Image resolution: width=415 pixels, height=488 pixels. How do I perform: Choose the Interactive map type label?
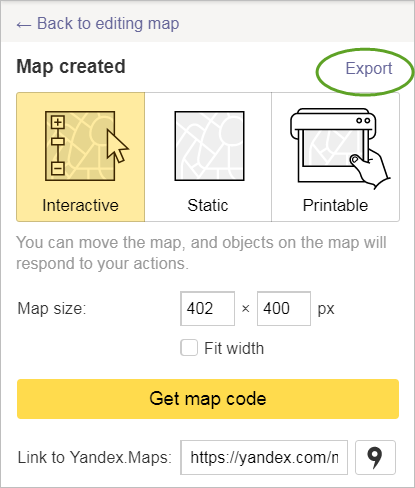(80, 205)
